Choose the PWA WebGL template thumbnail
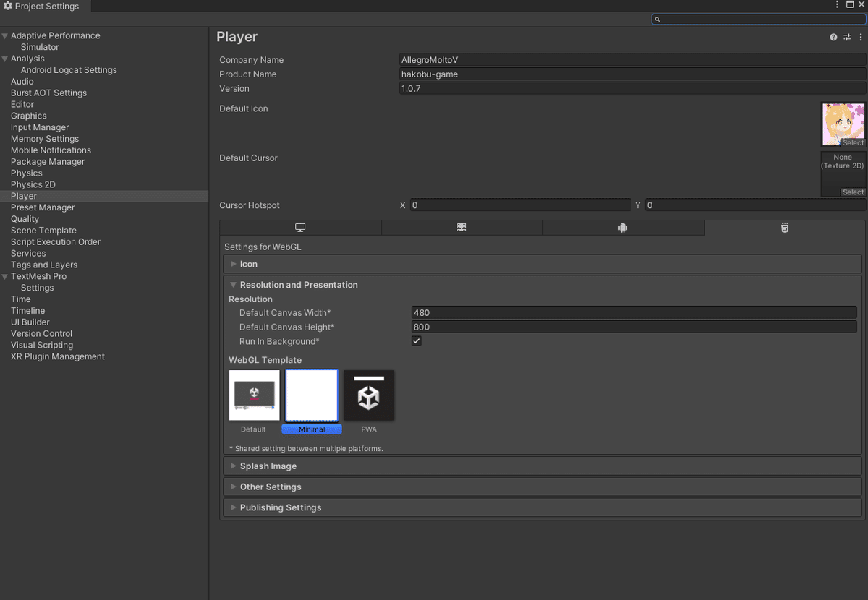 [x=369, y=395]
